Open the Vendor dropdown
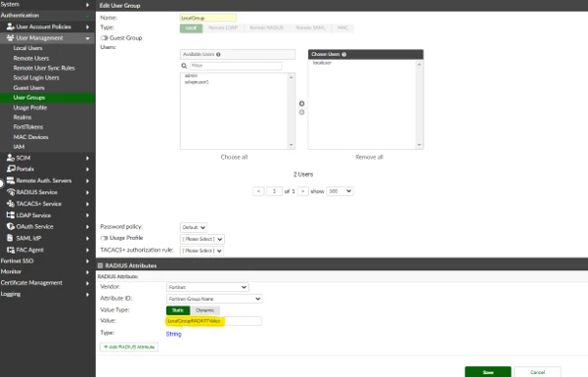This screenshot has width=588, height=377. 207,287
